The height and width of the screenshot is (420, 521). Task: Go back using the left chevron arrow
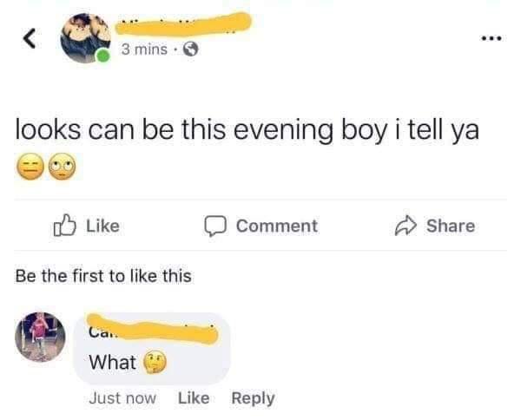pos(26,36)
